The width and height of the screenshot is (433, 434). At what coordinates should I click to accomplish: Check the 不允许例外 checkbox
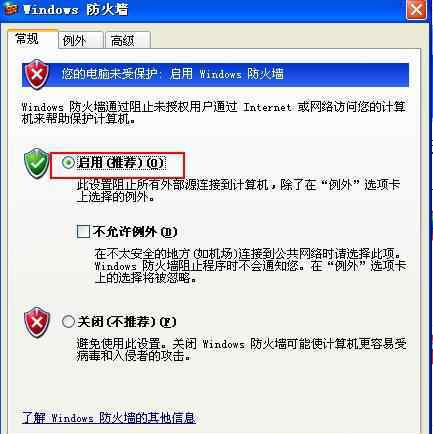click(83, 231)
